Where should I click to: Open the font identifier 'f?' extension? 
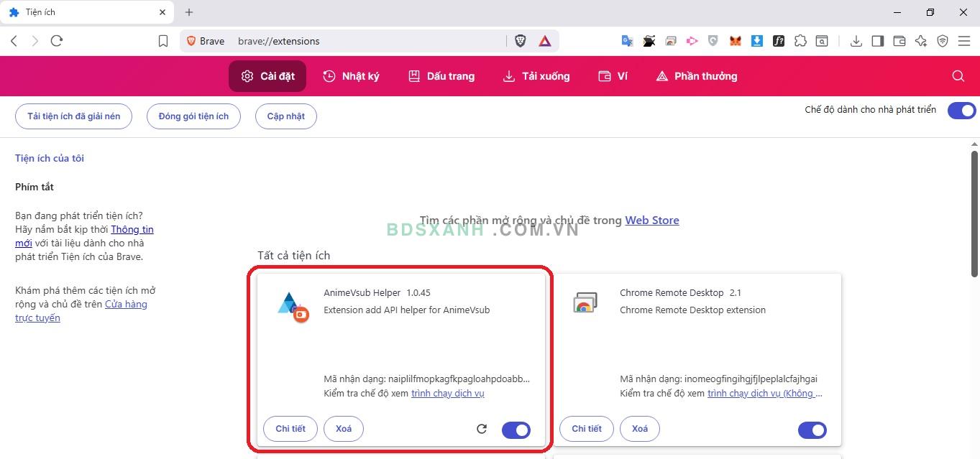(x=778, y=41)
